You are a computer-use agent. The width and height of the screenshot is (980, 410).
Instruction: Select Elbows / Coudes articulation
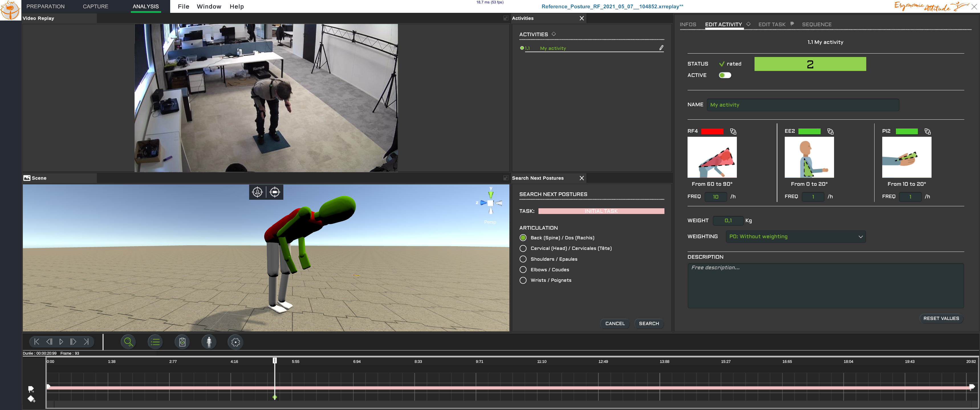[x=523, y=270]
